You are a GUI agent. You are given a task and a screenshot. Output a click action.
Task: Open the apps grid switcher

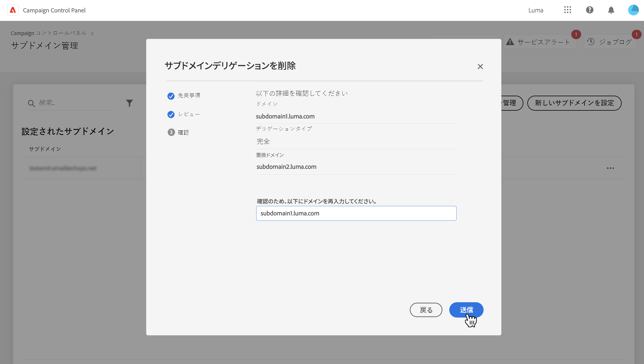coord(567,10)
